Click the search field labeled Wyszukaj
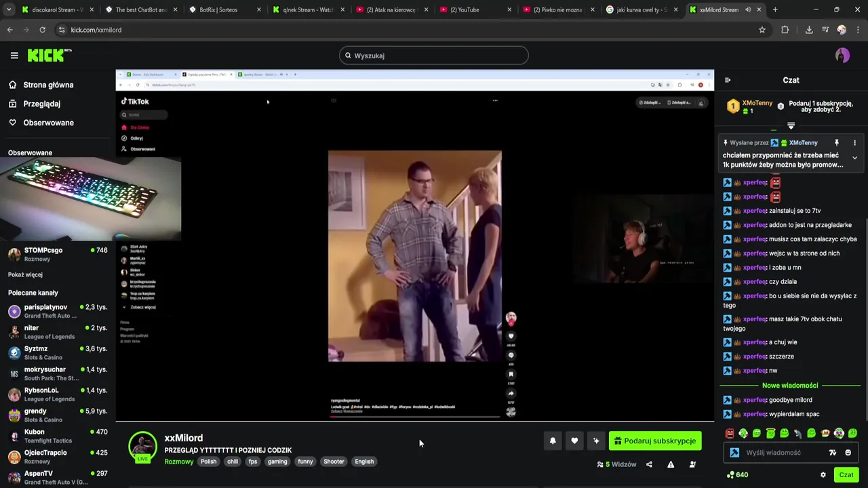Screen dimensions: 868x488 (434, 56)
